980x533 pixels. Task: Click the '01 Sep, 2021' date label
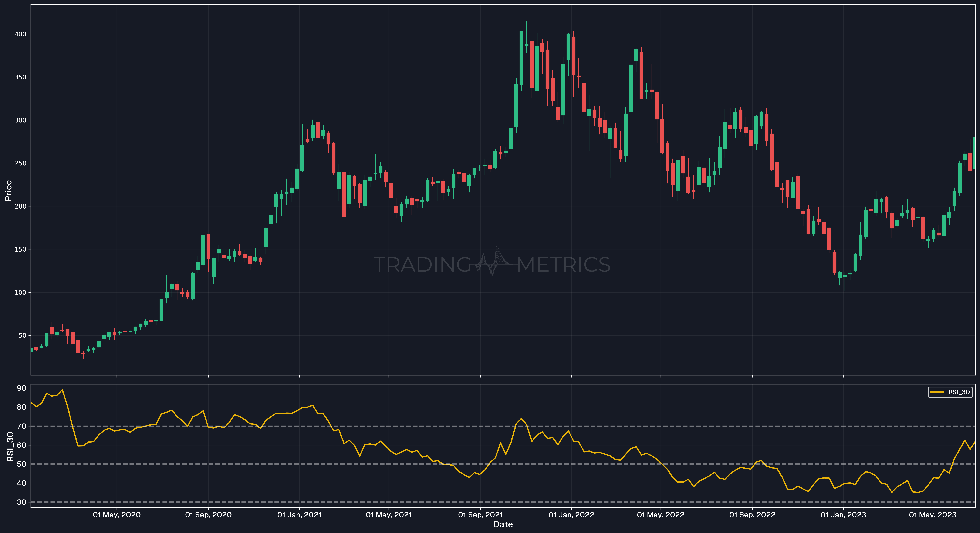tap(480, 515)
